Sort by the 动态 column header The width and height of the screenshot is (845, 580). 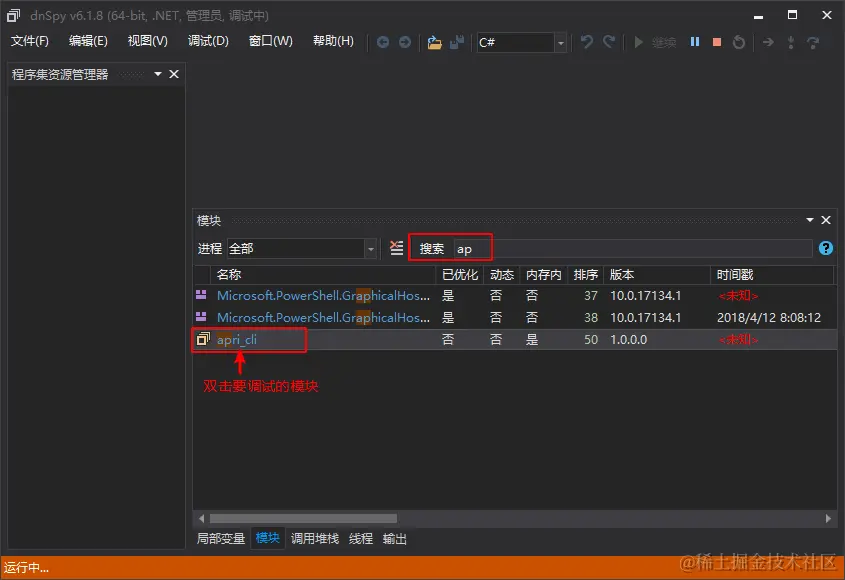pyautogui.click(x=502, y=275)
